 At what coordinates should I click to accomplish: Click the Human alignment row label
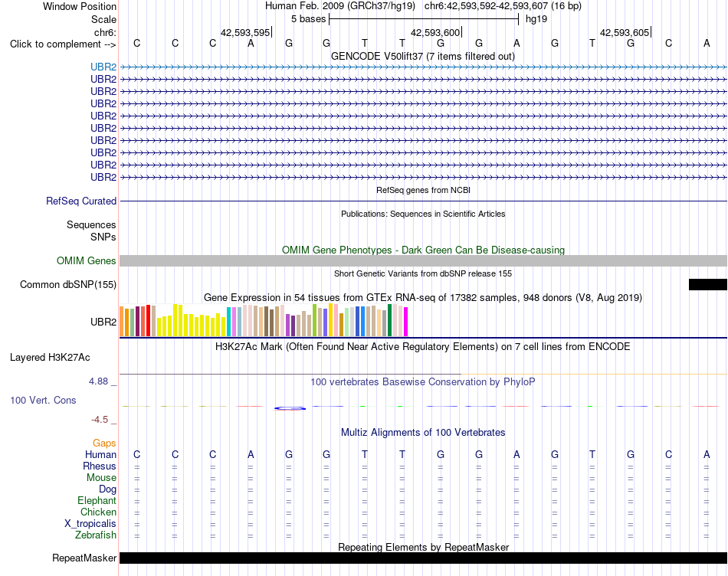pos(100,454)
